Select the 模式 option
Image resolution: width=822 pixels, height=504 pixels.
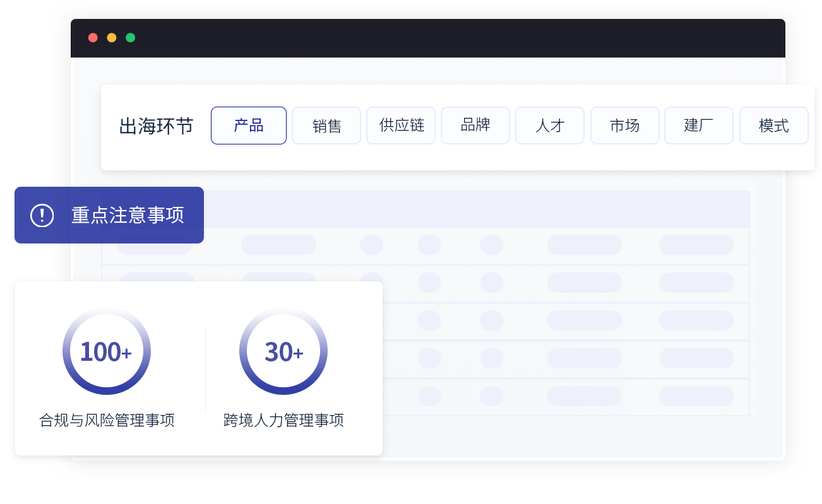(773, 126)
